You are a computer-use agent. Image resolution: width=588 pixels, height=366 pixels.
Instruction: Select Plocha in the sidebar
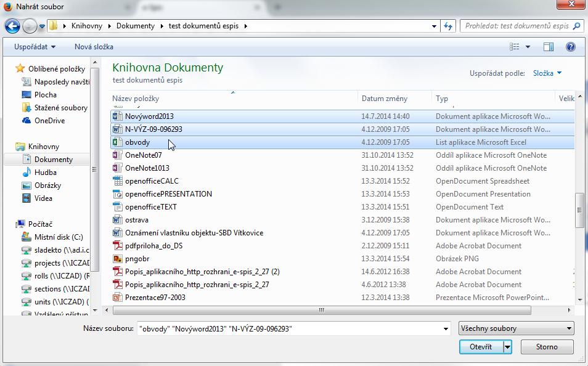(x=46, y=95)
